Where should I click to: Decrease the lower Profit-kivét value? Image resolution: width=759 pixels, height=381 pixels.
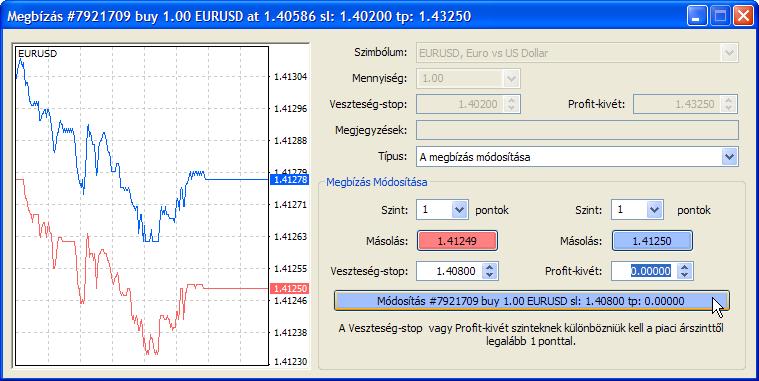point(684,275)
